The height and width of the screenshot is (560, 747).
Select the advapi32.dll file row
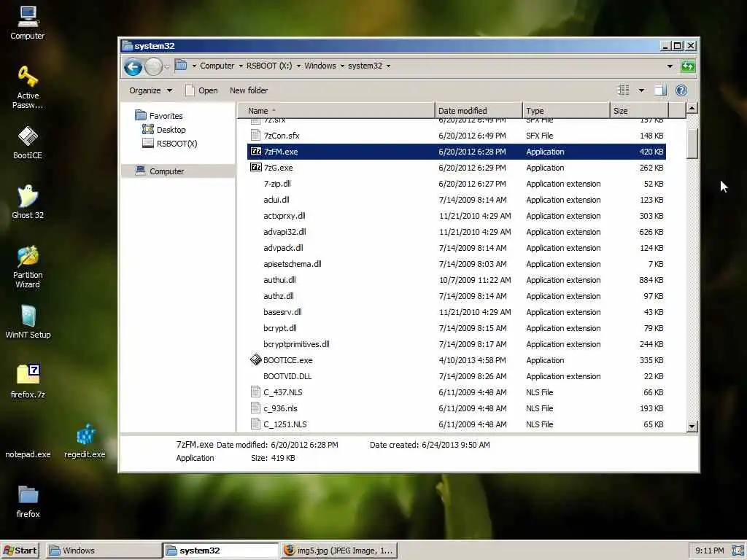(x=457, y=232)
